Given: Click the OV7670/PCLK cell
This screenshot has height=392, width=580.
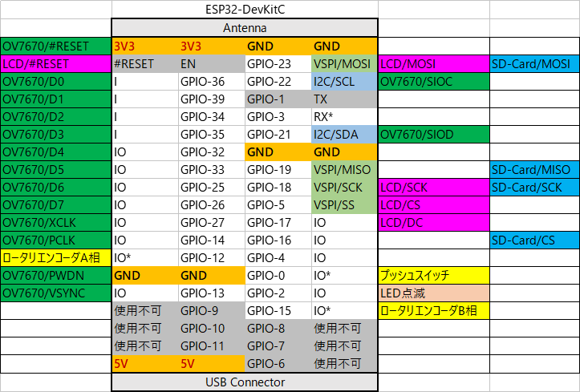Looking at the screenshot, I should tap(56, 240).
